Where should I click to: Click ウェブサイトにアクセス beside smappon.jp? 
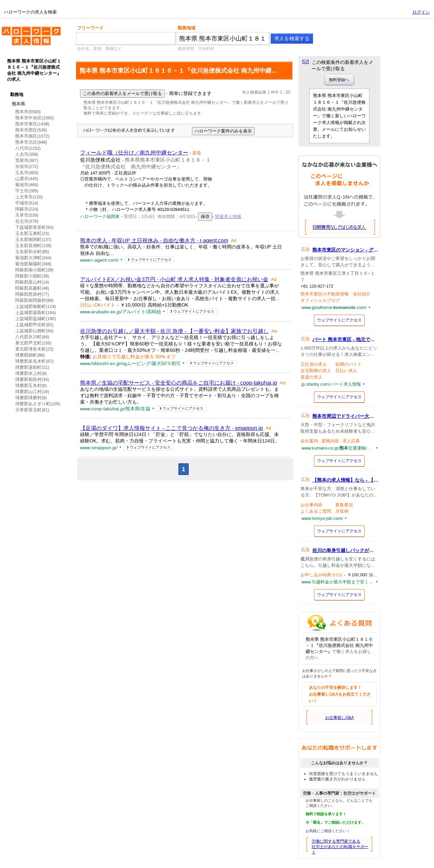(149, 448)
